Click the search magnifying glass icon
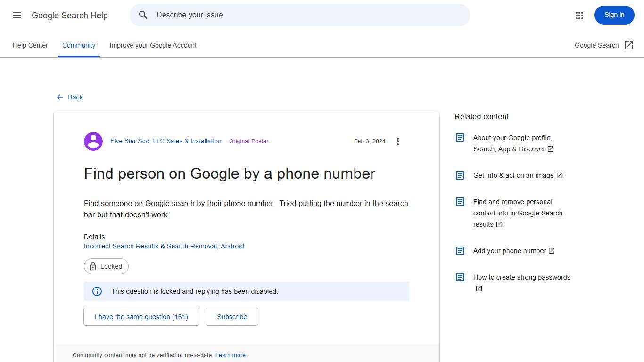This screenshot has width=644, height=362. coord(143,15)
